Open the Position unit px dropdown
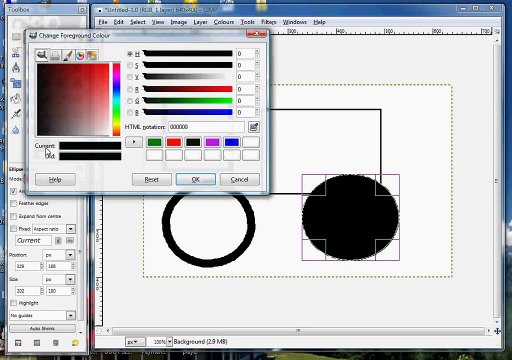512x360 pixels. click(59, 255)
